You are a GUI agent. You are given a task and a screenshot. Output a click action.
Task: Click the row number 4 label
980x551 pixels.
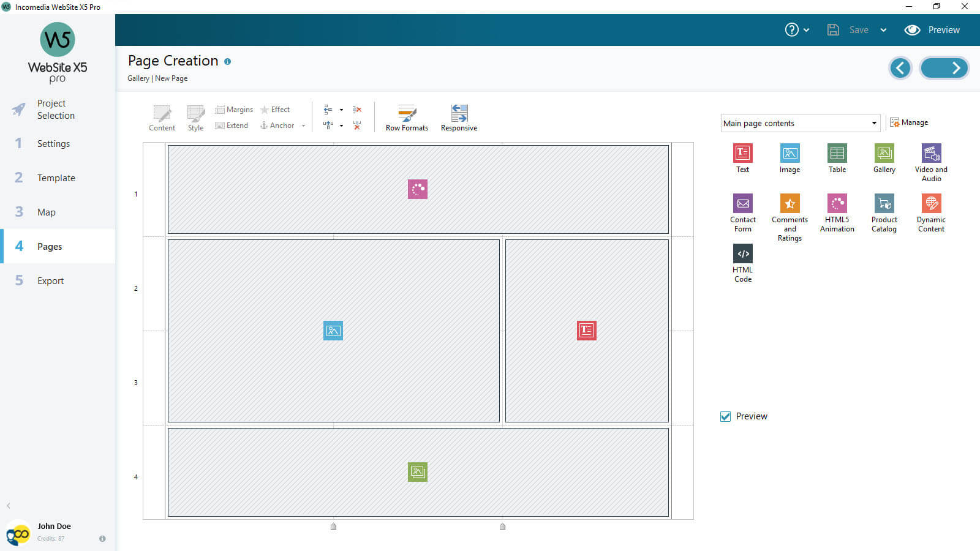136,477
